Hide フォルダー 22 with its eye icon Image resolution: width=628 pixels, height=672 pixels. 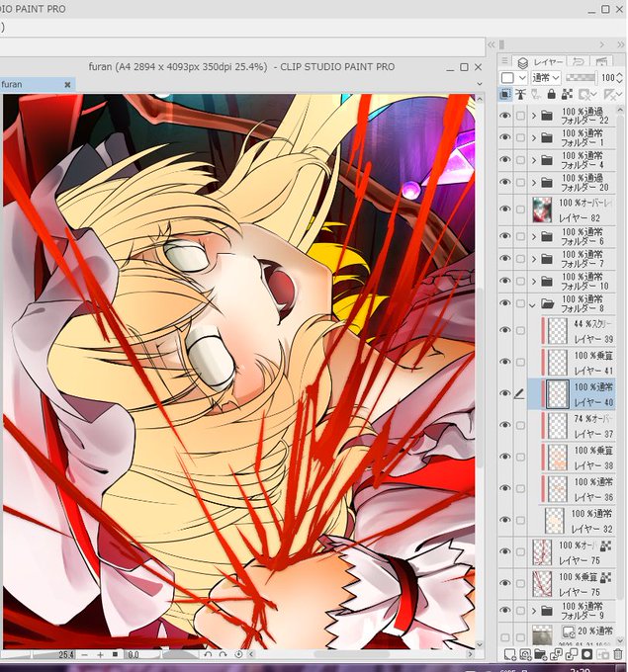[505, 116]
